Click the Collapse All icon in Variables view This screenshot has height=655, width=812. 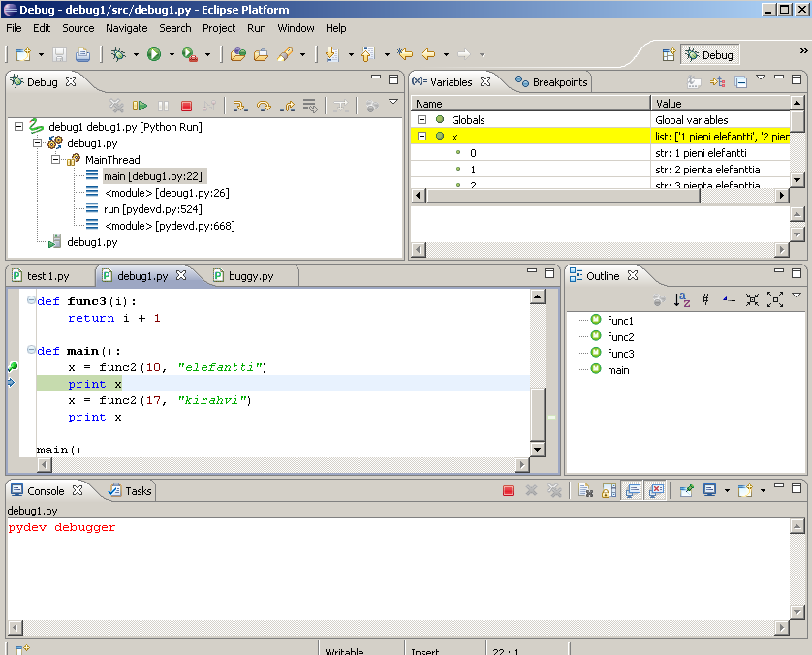point(739,82)
